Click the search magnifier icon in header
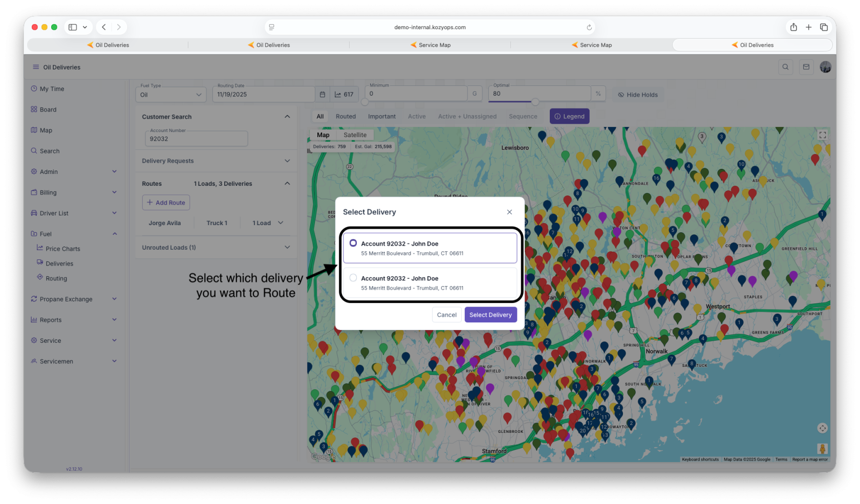The width and height of the screenshot is (860, 504). coord(785,67)
